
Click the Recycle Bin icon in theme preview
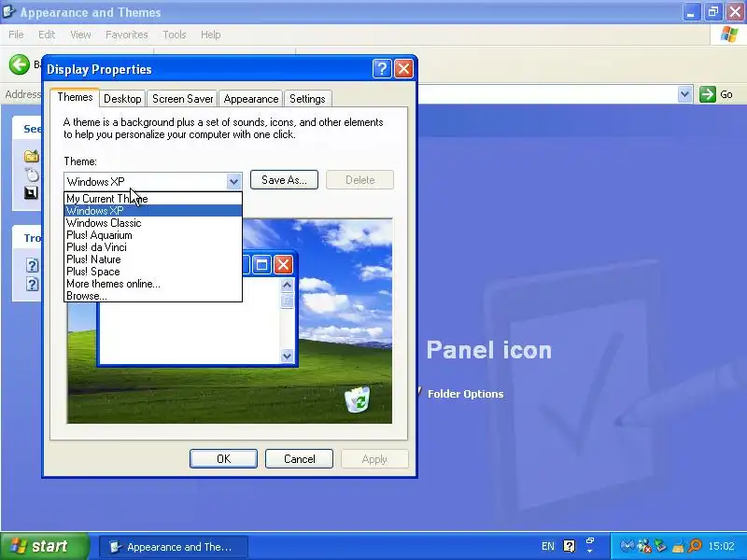point(358,399)
